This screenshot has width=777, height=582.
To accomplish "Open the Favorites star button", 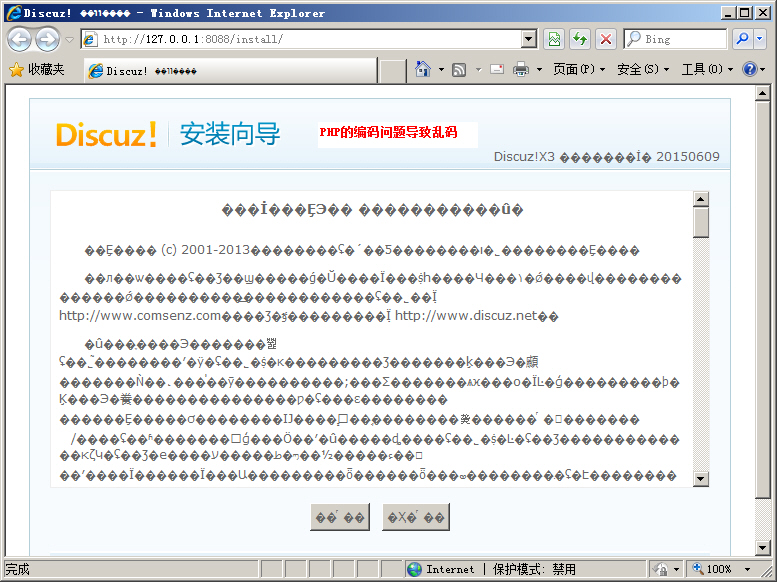I will [37, 69].
